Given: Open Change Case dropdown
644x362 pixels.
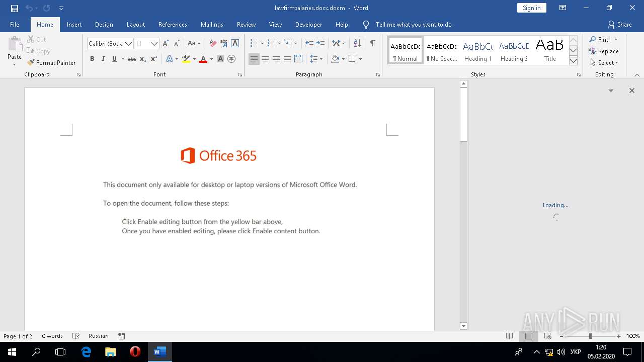Looking at the screenshot, I should 194,44.
